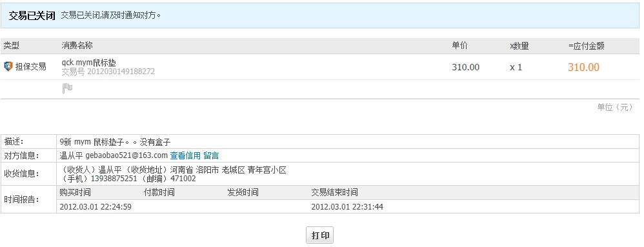The image size is (644, 247).
Task: Click the email gebaobao521@163.com
Action: [x=126, y=155]
